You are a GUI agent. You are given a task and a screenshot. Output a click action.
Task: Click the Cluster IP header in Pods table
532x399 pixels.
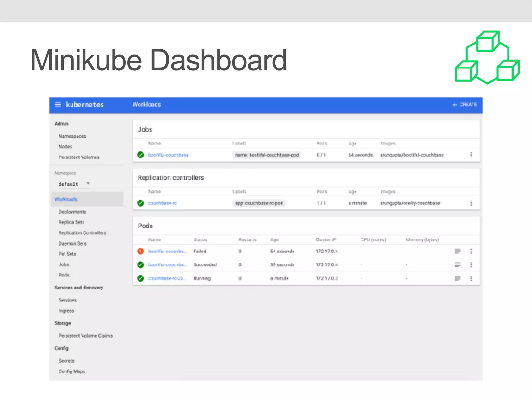326,240
